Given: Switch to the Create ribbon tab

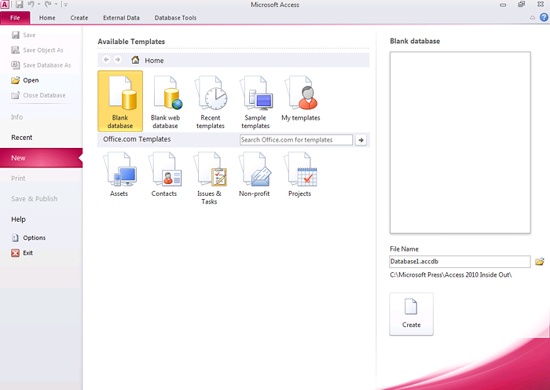Looking at the screenshot, I should 79,18.
